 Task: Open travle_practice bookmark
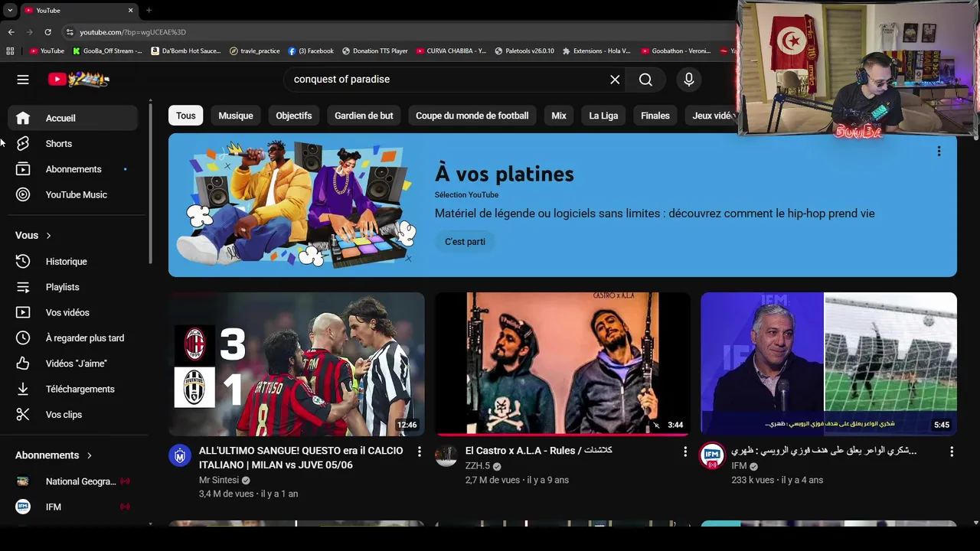pos(254,51)
